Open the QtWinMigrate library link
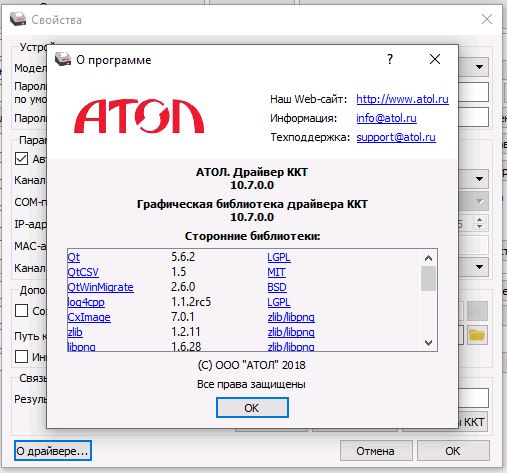The width and height of the screenshot is (507, 473). (x=100, y=287)
